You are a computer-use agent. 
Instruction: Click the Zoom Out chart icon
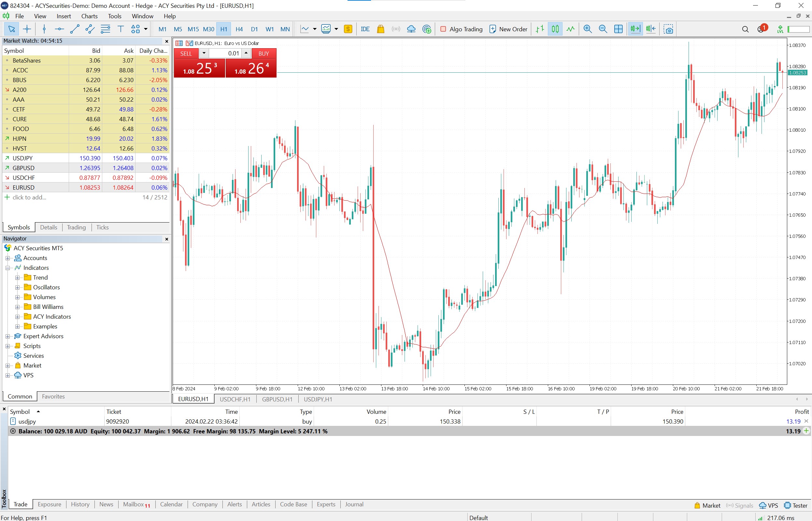(603, 29)
